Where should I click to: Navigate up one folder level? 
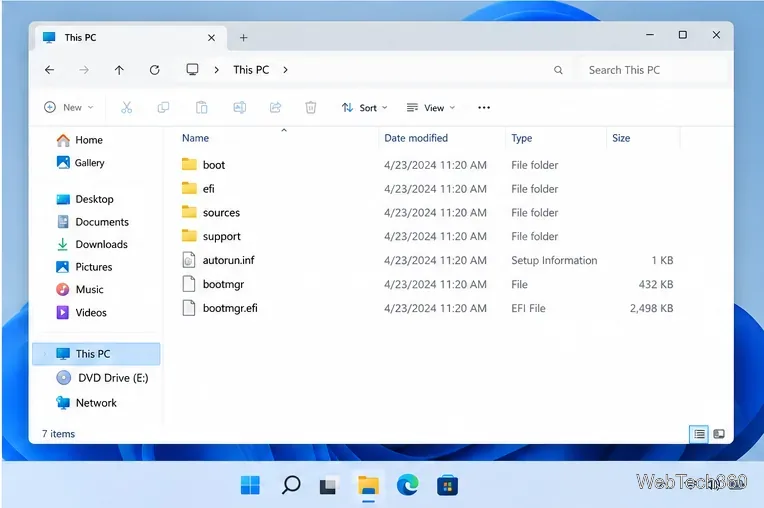119,70
